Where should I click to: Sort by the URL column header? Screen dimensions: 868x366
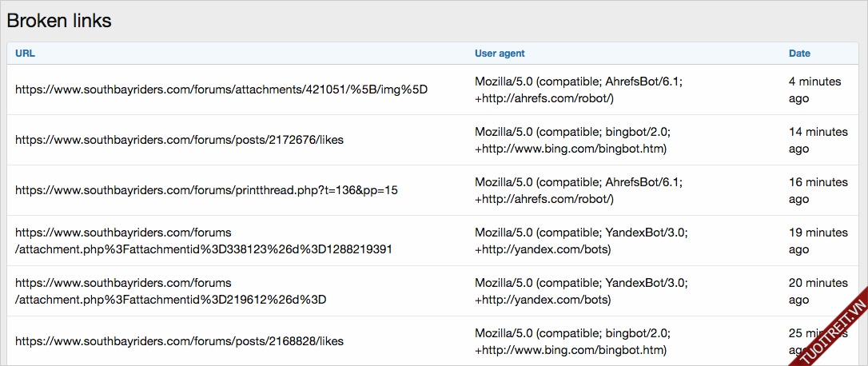[x=25, y=54]
